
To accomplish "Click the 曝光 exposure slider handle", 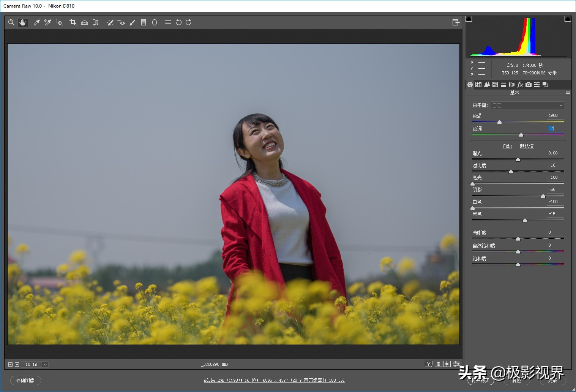I will click(x=518, y=159).
